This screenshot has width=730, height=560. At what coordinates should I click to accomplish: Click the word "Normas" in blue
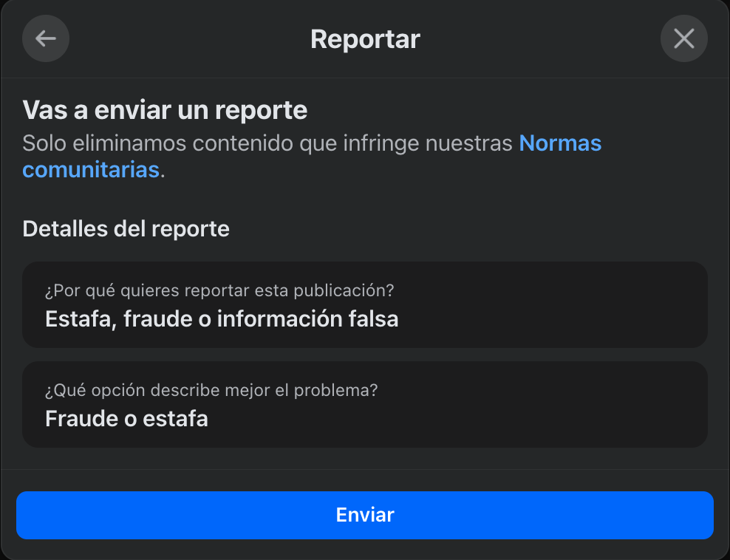(x=560, y=143)
